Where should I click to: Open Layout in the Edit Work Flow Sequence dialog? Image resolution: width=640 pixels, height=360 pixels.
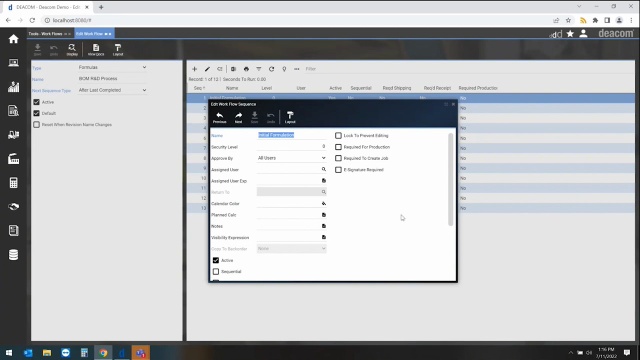pos(290,117)
